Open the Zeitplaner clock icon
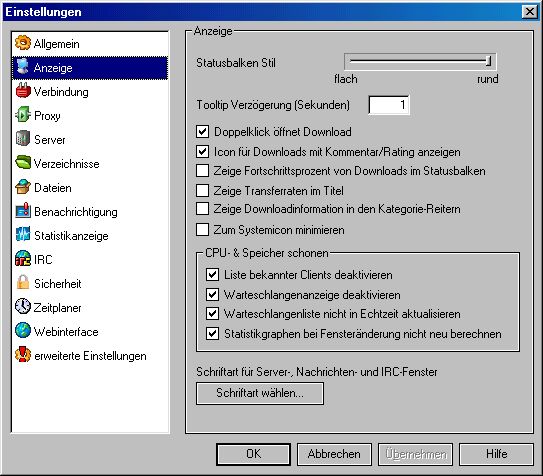The width and height of the screenshot is (543, 476). pos(23,307)
